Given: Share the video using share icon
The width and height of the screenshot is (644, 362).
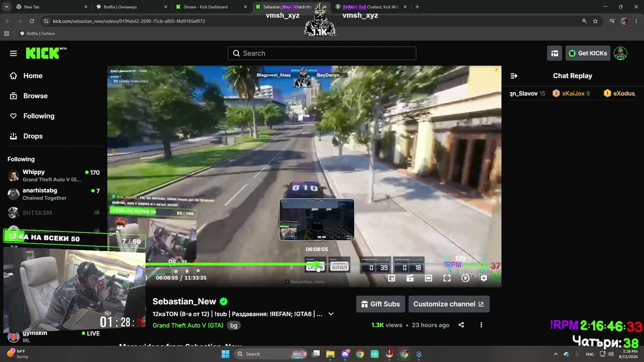Looking at the screenshot, I should tap(461, 325).
